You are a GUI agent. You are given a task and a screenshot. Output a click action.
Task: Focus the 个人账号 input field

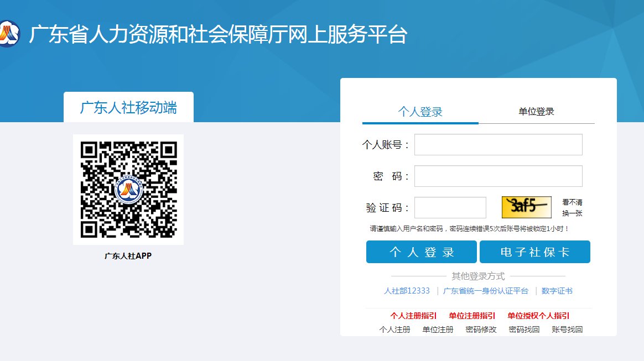pyautogui.click(x=498, y=145)
